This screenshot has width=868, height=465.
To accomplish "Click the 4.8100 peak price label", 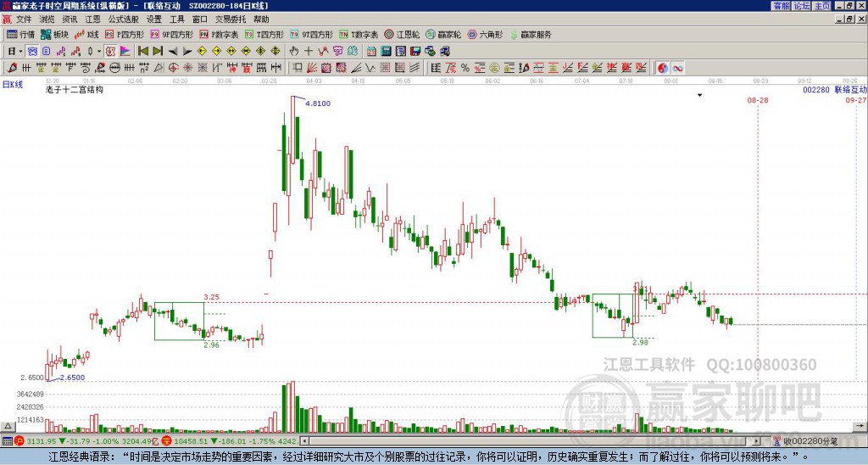I will pos(318,104).
